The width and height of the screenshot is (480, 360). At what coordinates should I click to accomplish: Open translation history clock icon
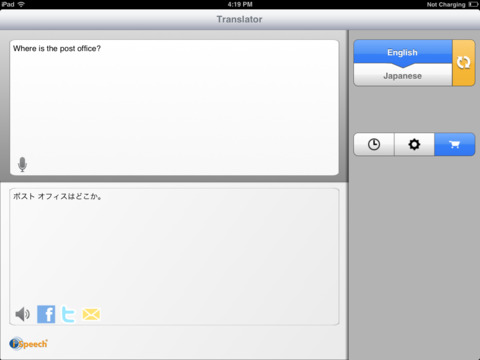pyautogui.click(x=374, y=144)
